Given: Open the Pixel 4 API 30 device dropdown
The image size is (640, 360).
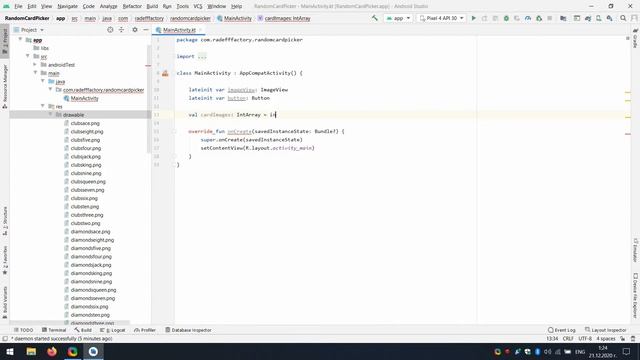Looking at the screenshot, I should pos(442,18).
